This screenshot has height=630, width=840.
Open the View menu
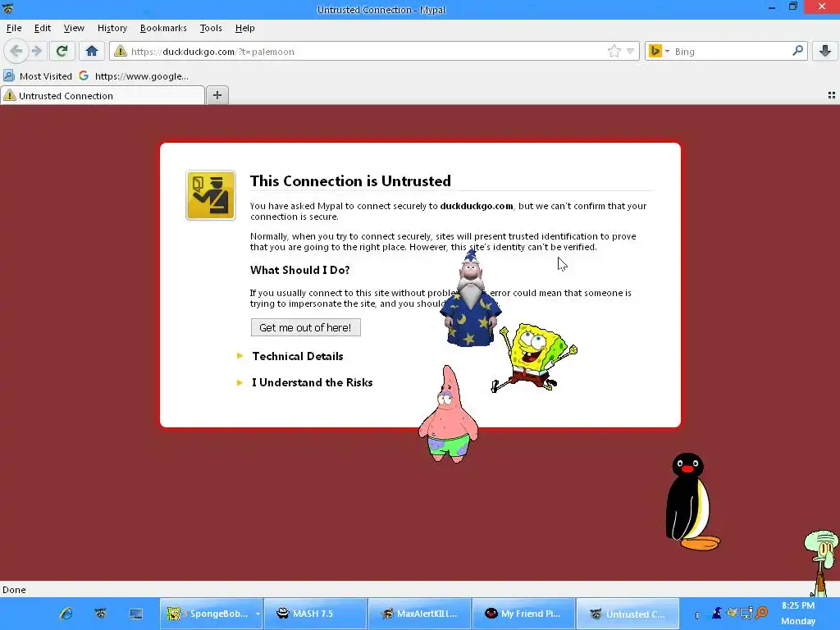click(x=74, y=28)
